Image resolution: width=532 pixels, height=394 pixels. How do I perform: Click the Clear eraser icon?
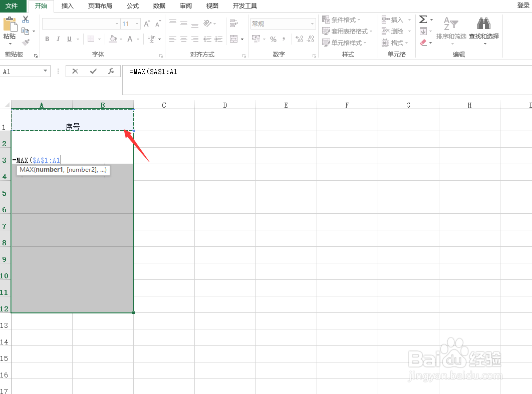coord(423,43)
